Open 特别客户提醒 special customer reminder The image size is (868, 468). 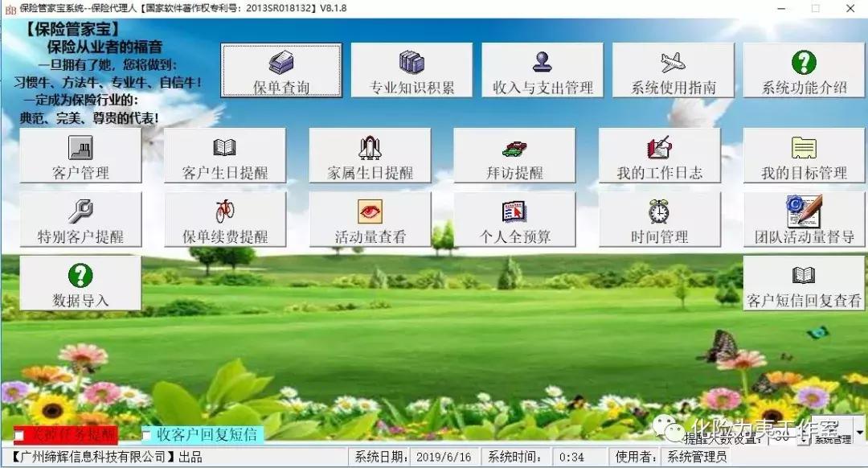80,219
